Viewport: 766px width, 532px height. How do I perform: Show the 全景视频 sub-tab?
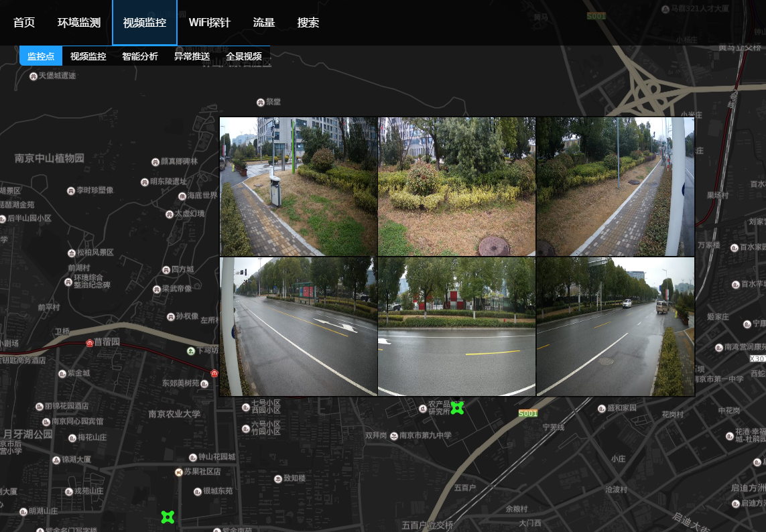[x=244, y=56]
